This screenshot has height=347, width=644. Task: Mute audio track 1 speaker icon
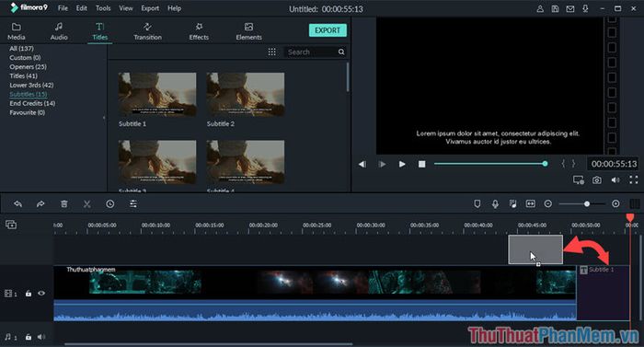[x=41, y=337]
